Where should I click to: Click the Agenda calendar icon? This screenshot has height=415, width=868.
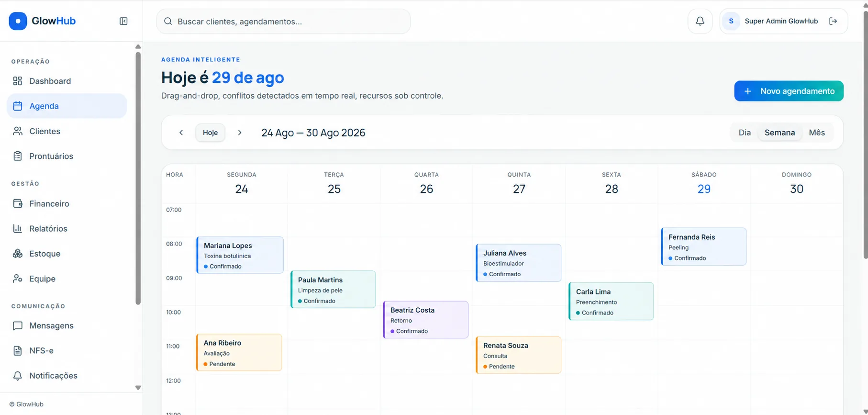18,106
